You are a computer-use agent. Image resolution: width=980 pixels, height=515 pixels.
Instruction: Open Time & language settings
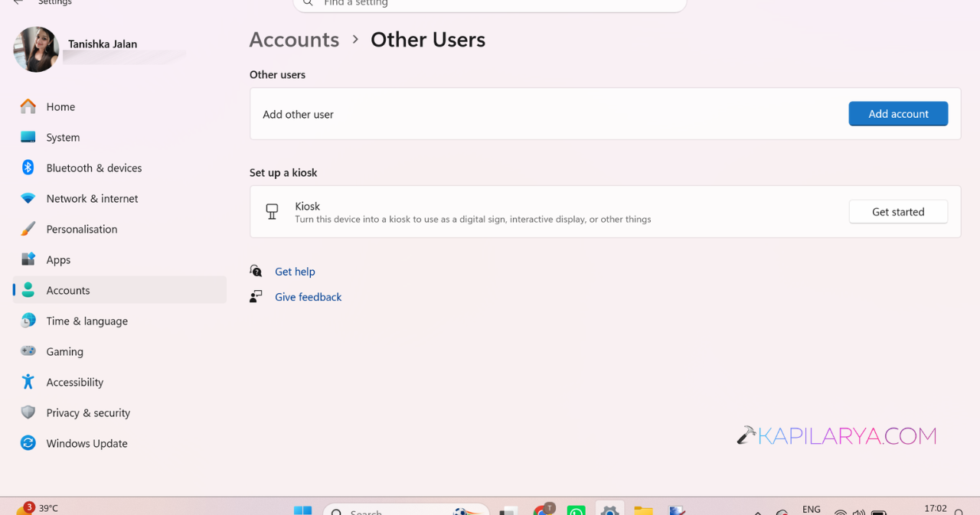(x=119, y=321)
